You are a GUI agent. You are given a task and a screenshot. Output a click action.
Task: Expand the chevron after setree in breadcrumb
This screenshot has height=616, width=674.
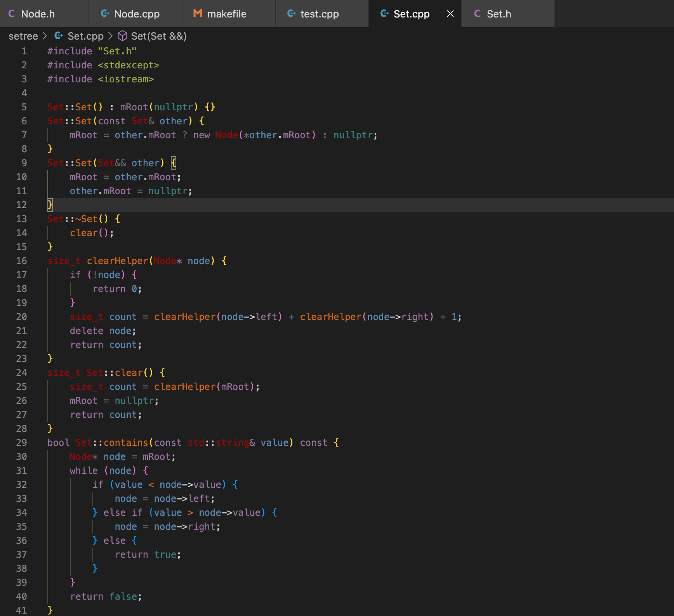tap(46, 36)
